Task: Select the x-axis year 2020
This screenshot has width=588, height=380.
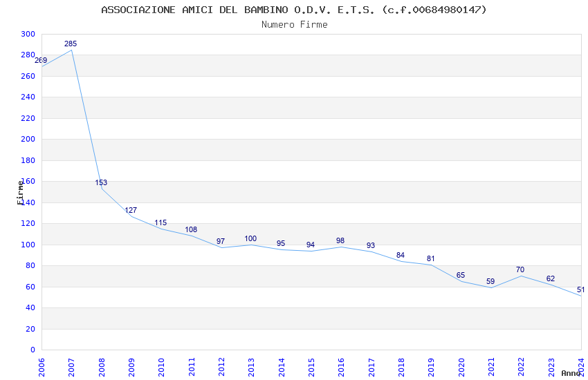Action: click(461, 368)
